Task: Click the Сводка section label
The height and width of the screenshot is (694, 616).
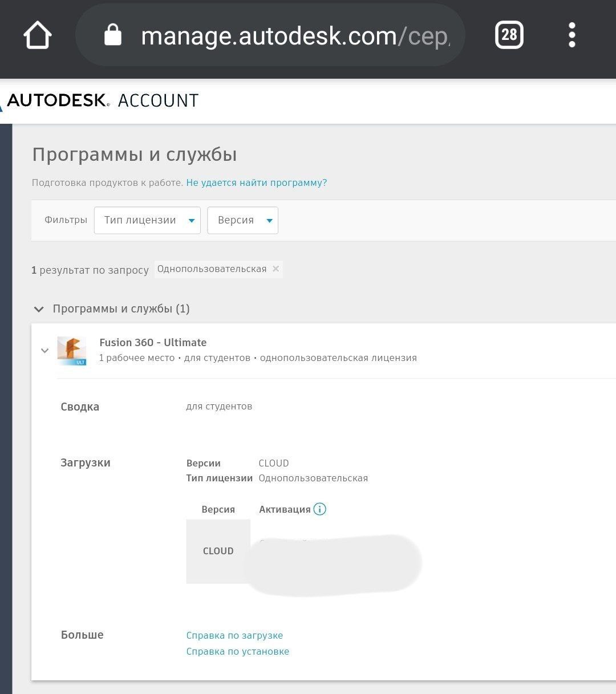Action: click(80, 407)
